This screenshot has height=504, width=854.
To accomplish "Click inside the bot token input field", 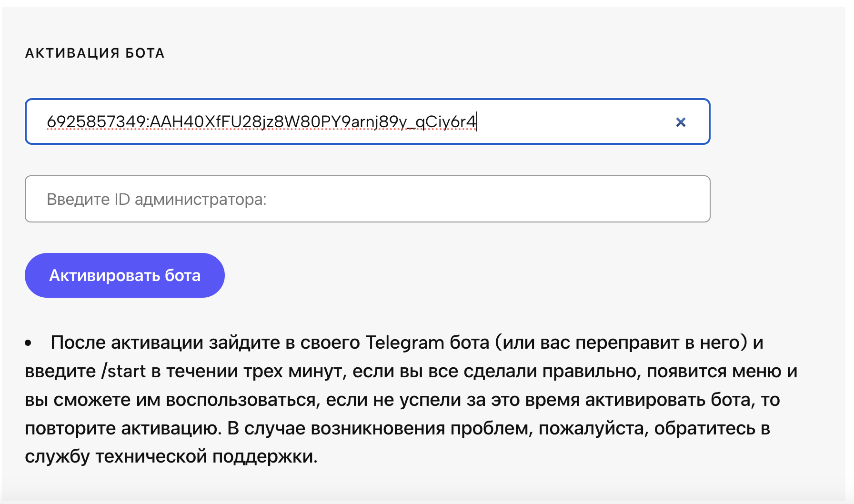I will tap(572, 122).
